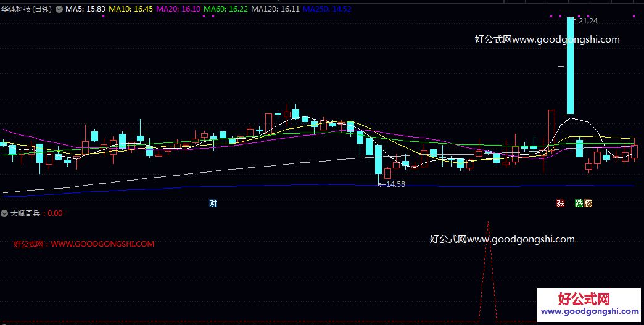644x325 pixels.
Task: Click the blue 财 financial report icon
Action: pos(213,203)
